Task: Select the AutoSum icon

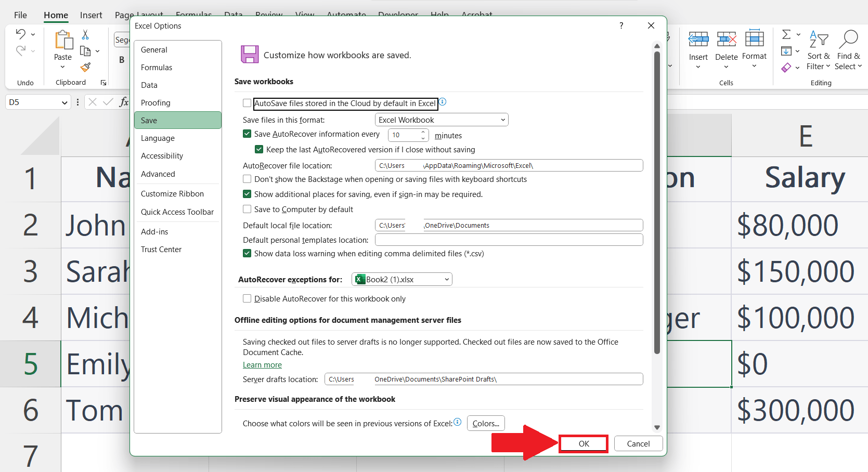Action: [786, 34]
